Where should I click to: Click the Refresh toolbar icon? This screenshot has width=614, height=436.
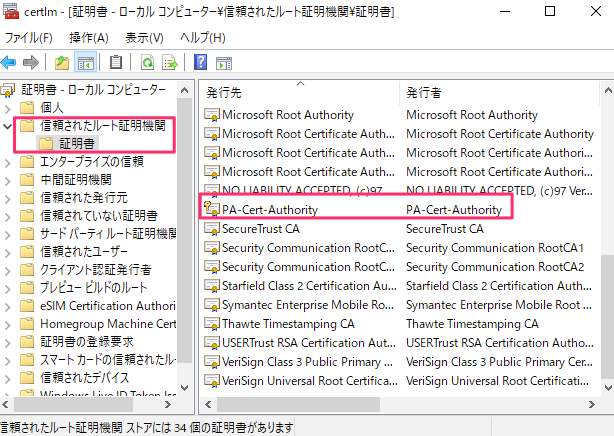(x=147, y=62)
